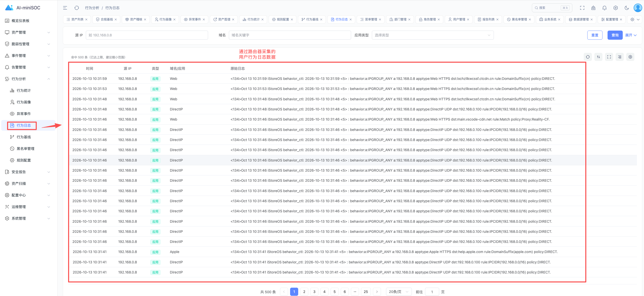Open 行为画像 in sidebar
The height and width of the screenshot is (296, 644).
point(24,102)
